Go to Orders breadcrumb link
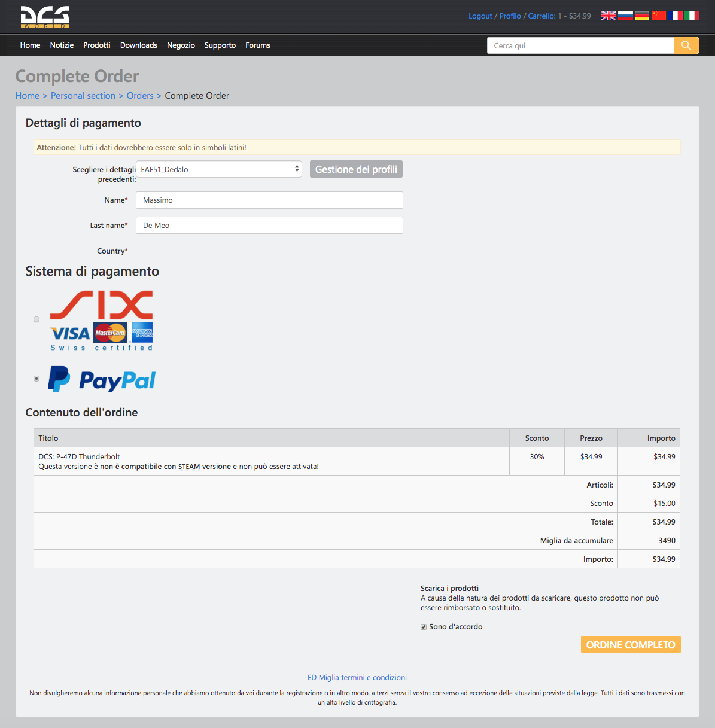Image resolution: width=715 pixels, height=728 pixels. [x=140, y=96]
